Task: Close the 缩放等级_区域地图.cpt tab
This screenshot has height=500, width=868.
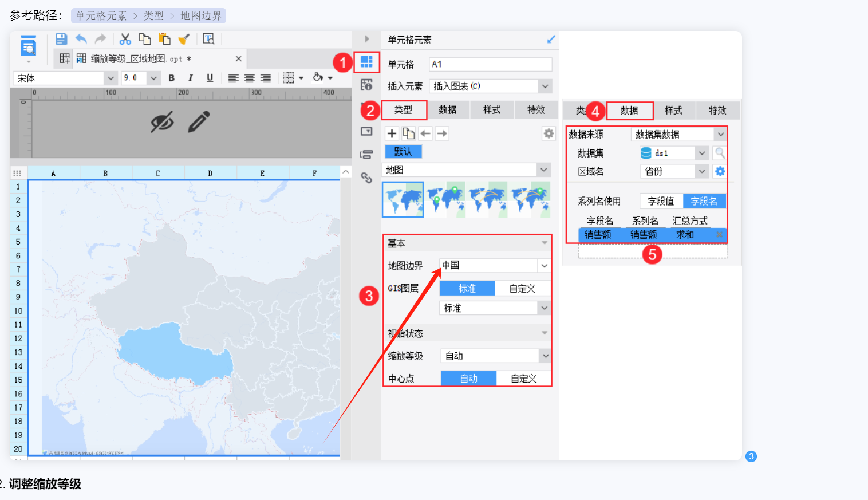Action: 239,58
